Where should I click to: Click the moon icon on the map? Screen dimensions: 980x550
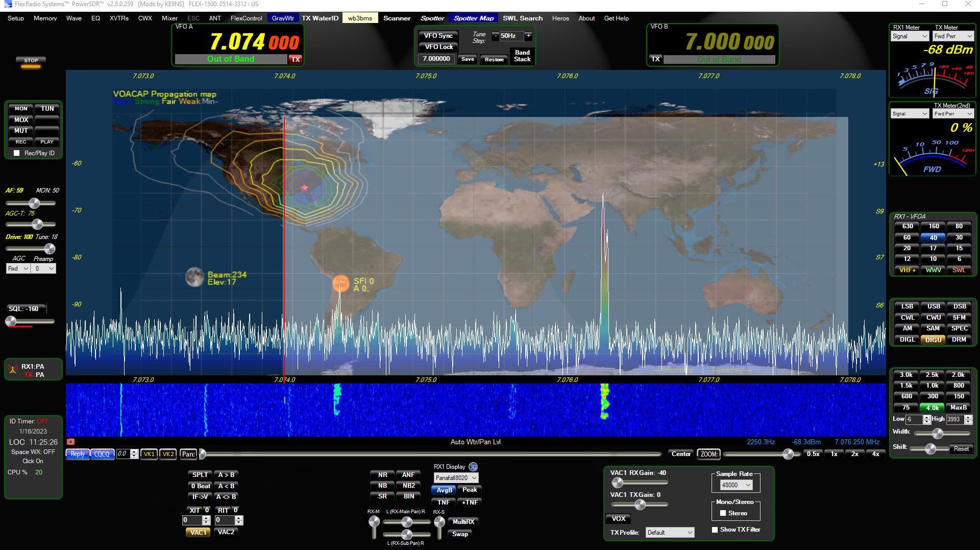pyautogui.click(x=194, y=277)
